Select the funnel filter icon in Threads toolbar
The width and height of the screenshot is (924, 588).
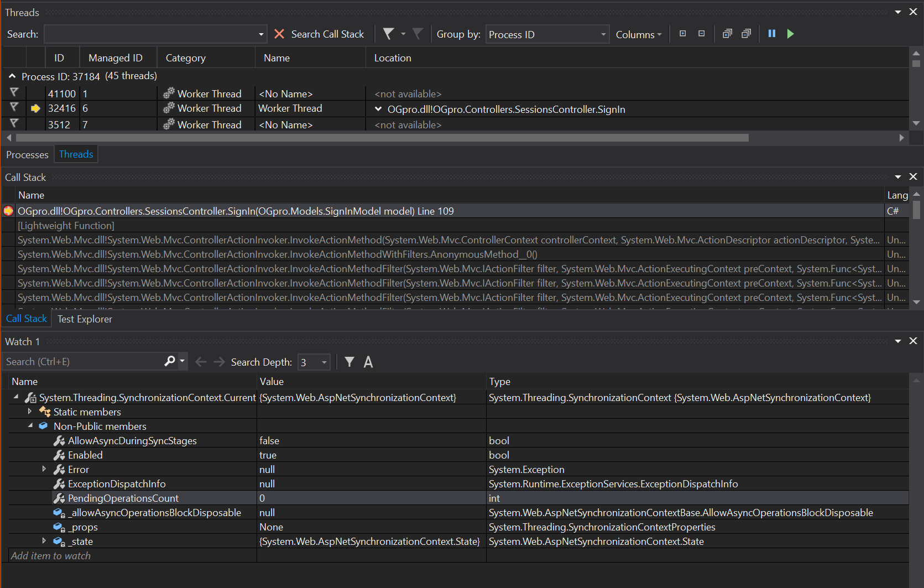point(388,33)
